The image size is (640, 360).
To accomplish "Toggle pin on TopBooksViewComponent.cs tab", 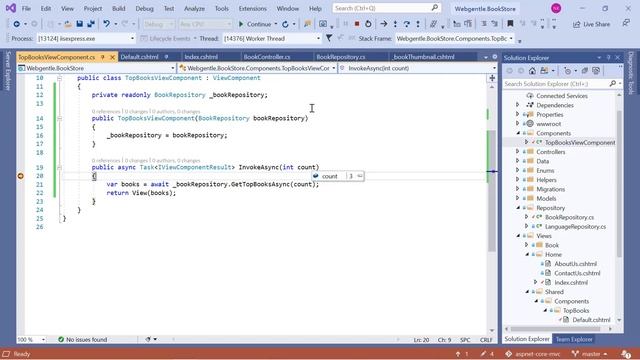I will coord(102,57).
